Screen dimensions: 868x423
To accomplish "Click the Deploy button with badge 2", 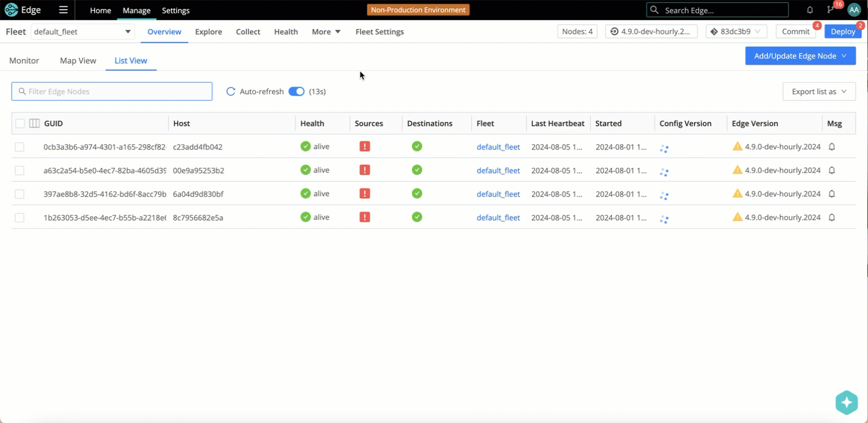I will [843, 32].
